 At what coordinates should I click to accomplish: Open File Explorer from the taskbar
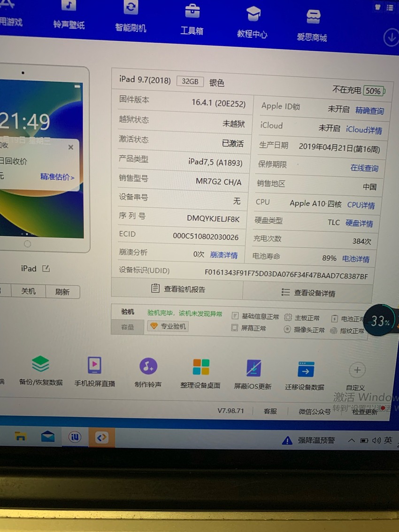(20, 436)
